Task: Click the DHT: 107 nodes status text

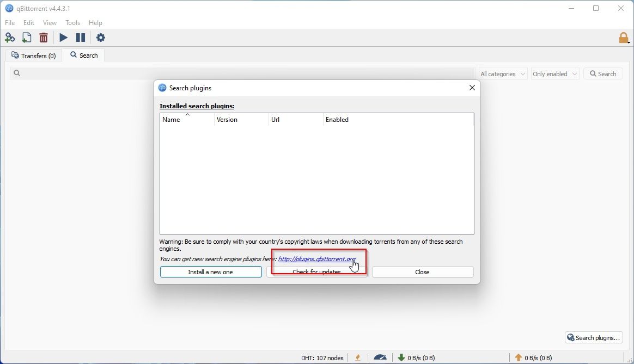Action: (322, 358)
